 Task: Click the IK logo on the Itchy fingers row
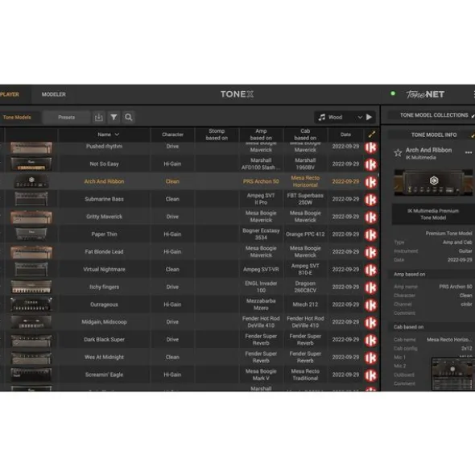(x=371, y=288)
